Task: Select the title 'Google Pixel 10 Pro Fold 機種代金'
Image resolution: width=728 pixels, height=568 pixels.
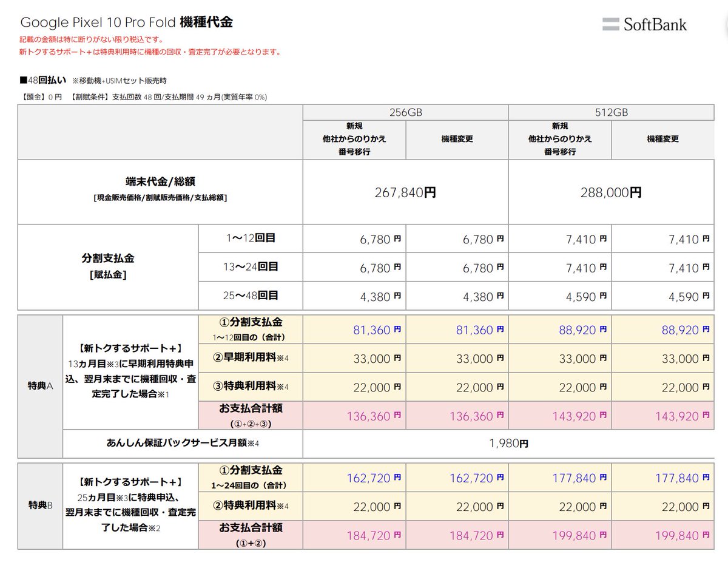Action: coord(127,22)
